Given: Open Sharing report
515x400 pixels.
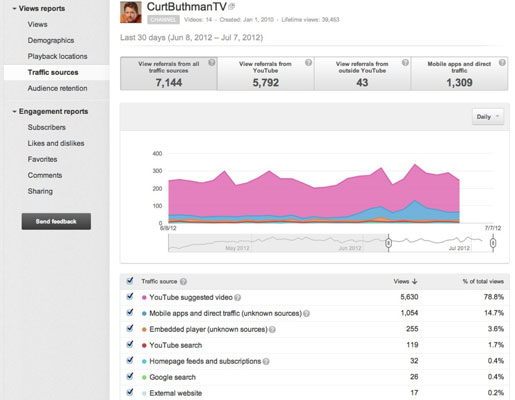Looking at the screenshot, I should pos(40,191).
